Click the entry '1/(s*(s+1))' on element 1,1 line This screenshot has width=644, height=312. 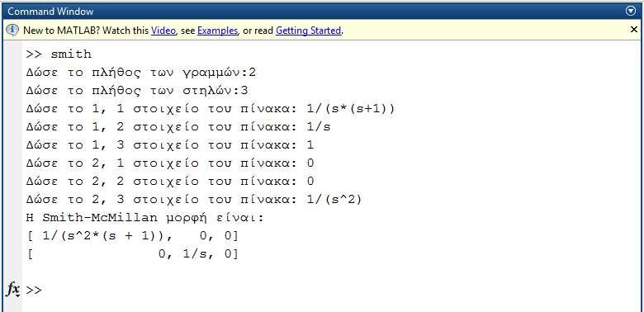pos(350,109)
